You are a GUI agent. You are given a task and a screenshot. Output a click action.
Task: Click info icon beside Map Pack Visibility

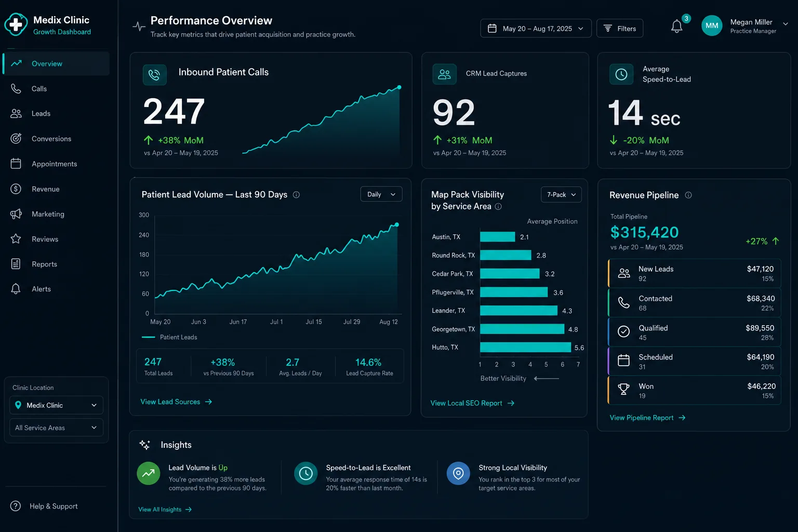[x=498, y=206]
